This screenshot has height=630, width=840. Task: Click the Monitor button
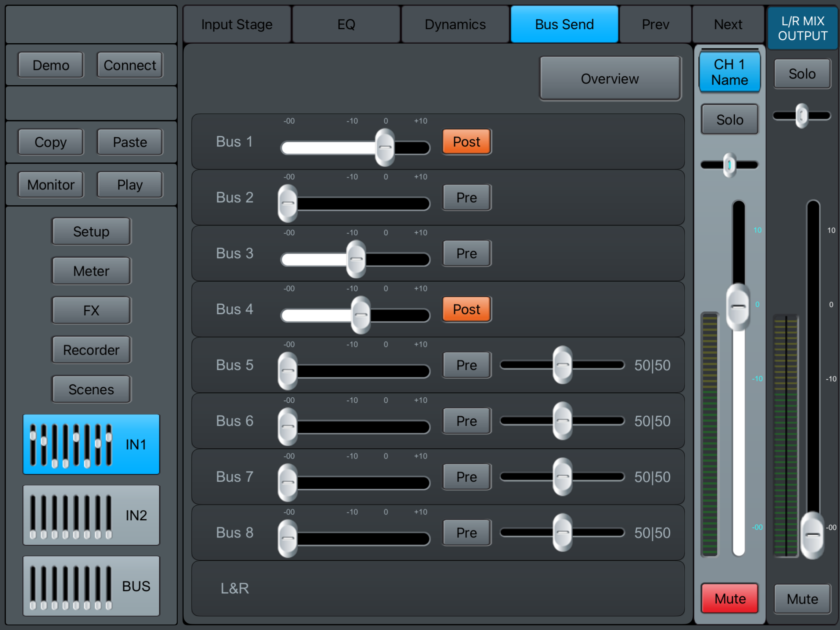(51, 185)
